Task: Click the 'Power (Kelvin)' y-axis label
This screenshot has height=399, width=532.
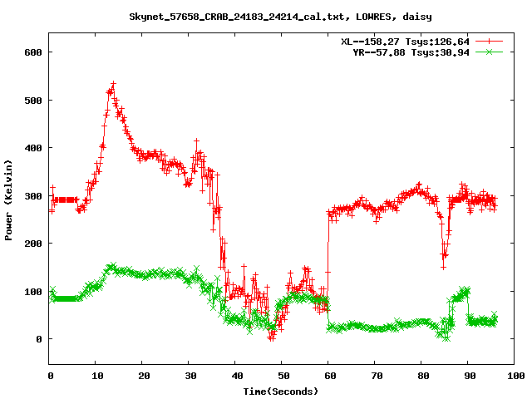Action: (x=8, y=200)
